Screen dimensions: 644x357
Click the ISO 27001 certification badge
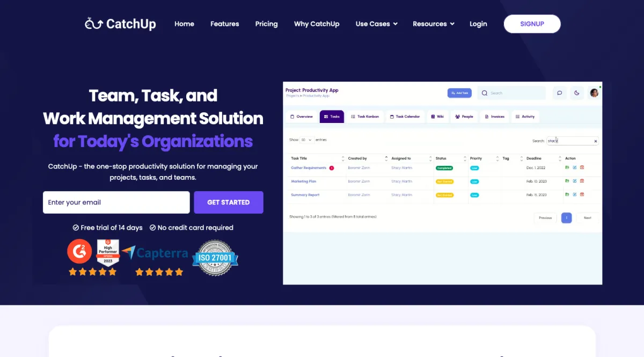coord(215,258)
